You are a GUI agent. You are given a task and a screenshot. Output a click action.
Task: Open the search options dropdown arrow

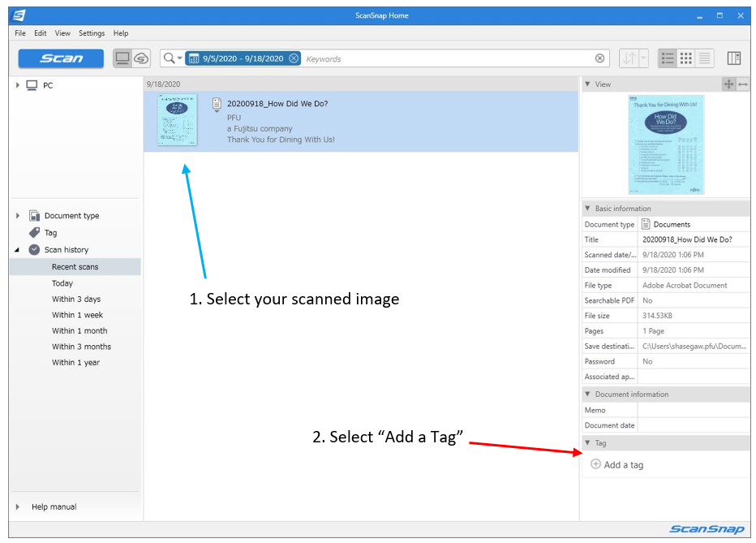(179, 58)
